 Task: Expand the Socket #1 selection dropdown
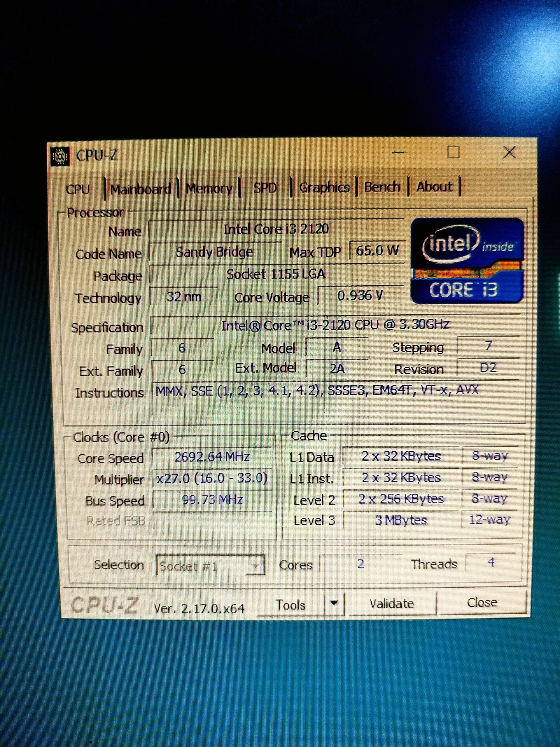(x=256, y=566)
